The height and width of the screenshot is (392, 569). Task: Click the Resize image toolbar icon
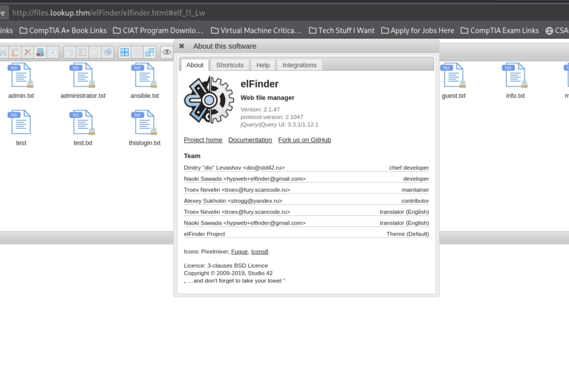108,52
